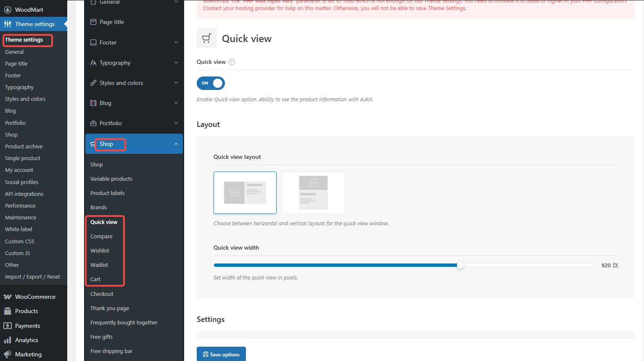Select the vertical quick view layout

coord(313,192)
